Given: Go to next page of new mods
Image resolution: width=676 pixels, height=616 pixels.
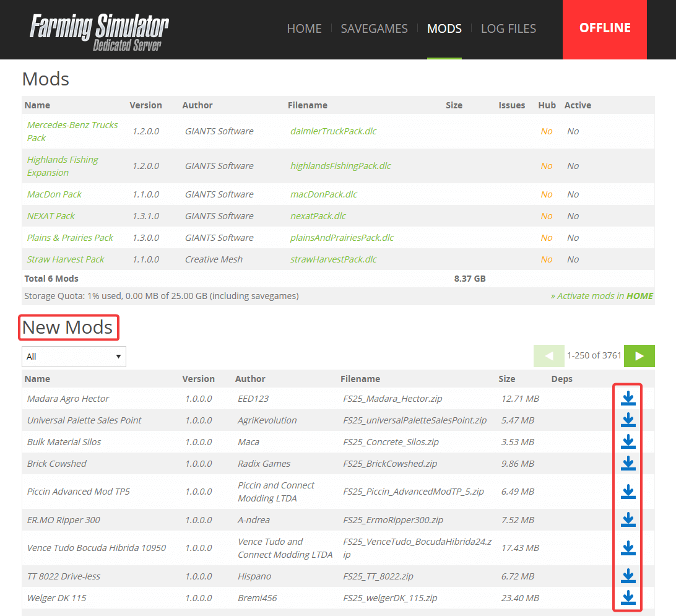Looking at the screenshot, I should (639, 356).
